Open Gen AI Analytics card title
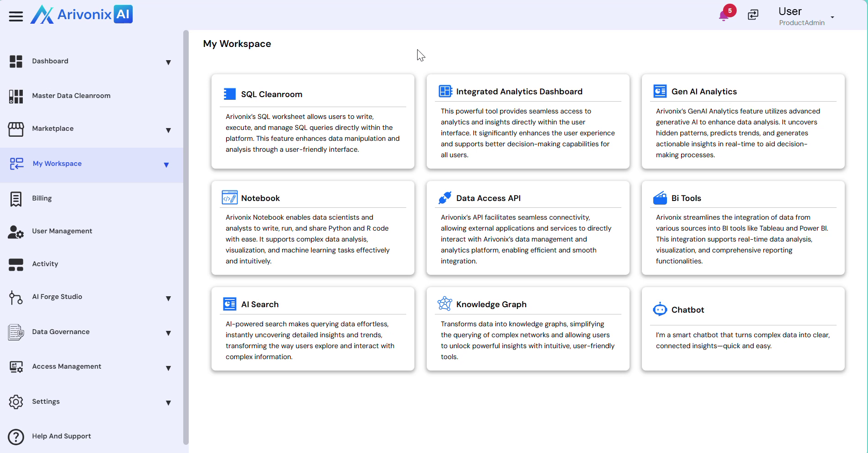Screen dimensions: 868x453 [704, 92]
